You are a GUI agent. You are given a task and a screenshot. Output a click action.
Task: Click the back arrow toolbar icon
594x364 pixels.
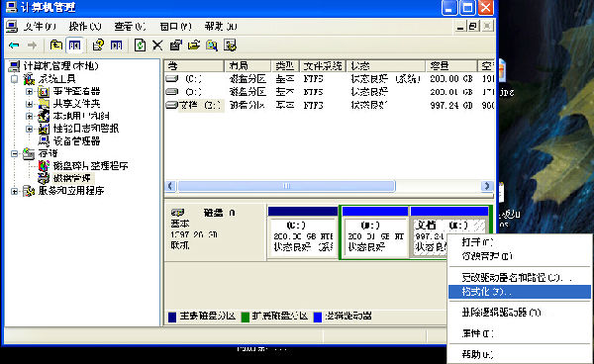point(14,45)
